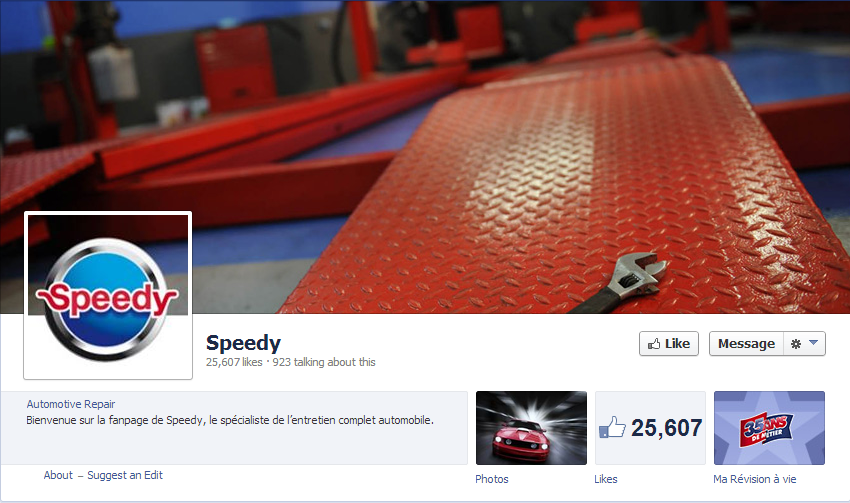This screenshot has width=850, height=503.
Task: Click the 25,607 number in the Likes tile
Action: (666, 428)
